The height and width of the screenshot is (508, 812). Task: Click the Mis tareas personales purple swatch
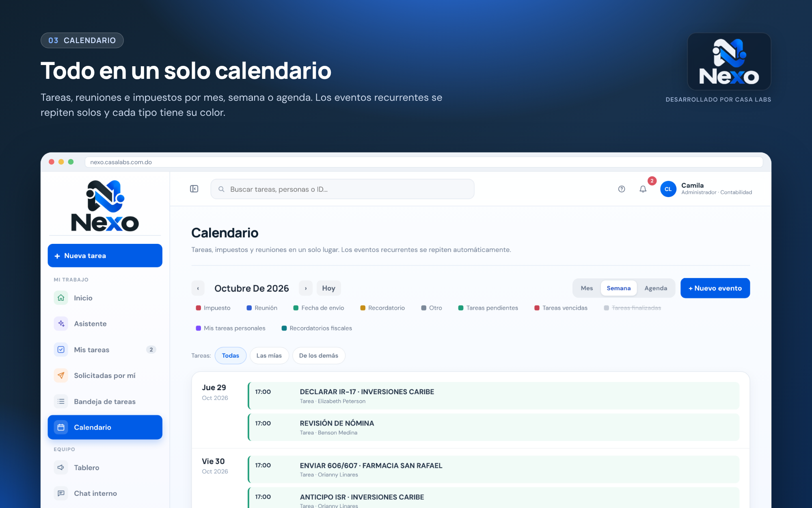(199, 328)
